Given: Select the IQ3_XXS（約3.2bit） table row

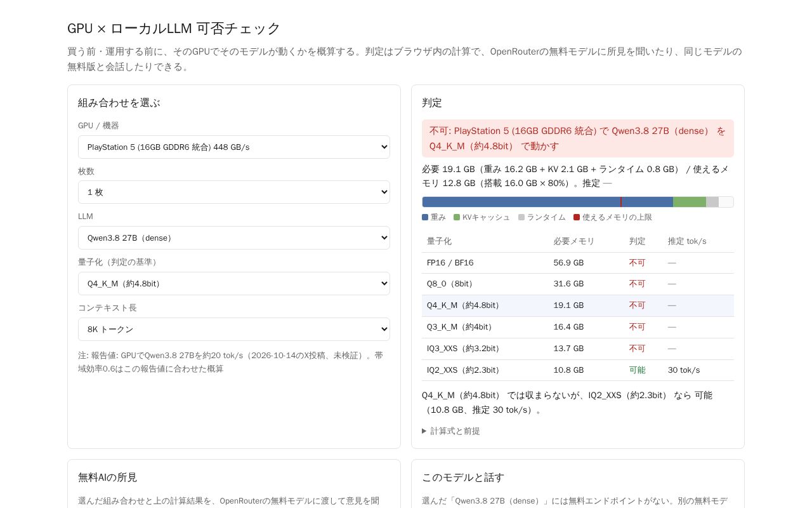Looking at the screenshot, I should click(x=578, y=349).
